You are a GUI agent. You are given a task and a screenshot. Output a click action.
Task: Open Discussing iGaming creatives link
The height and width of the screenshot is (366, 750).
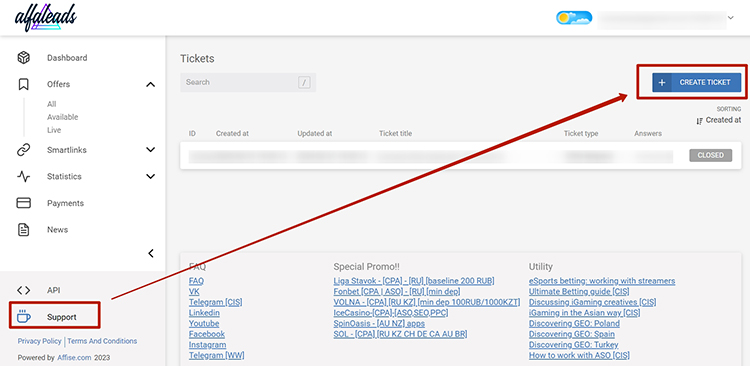593,302
